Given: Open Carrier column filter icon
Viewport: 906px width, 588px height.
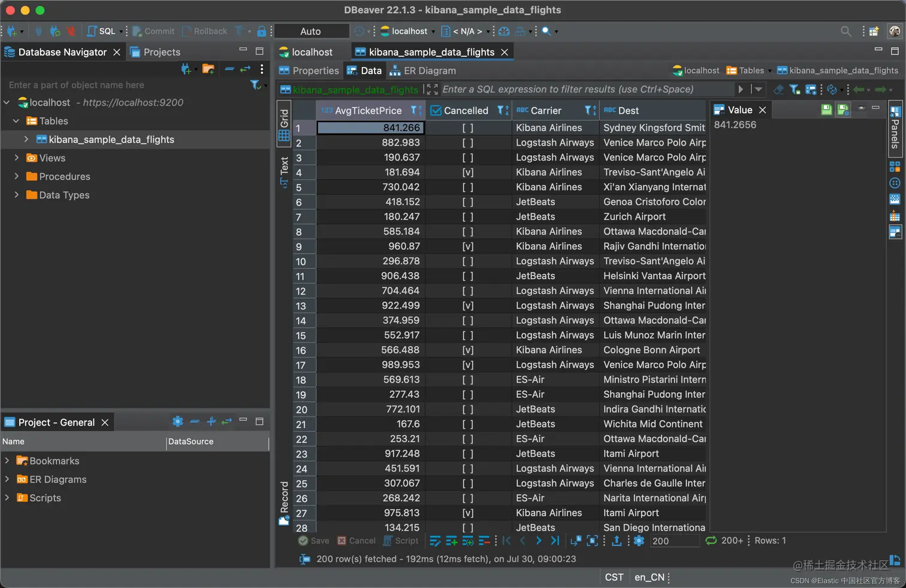Looking at the screenshot, I should [x=590, y=110].
